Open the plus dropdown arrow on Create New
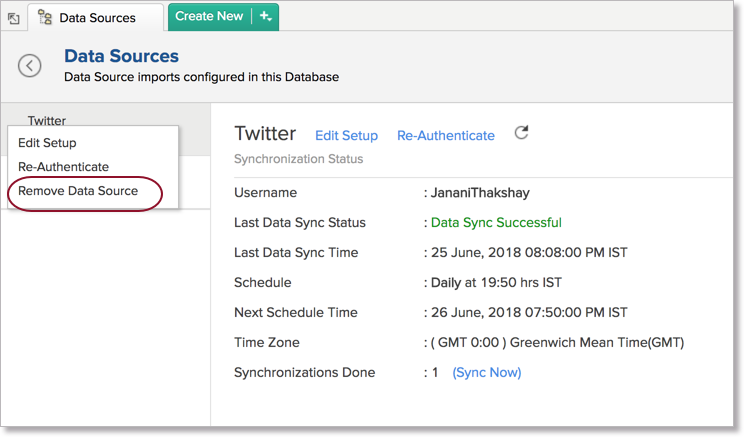The image size is (744, 437). (265, 16)
